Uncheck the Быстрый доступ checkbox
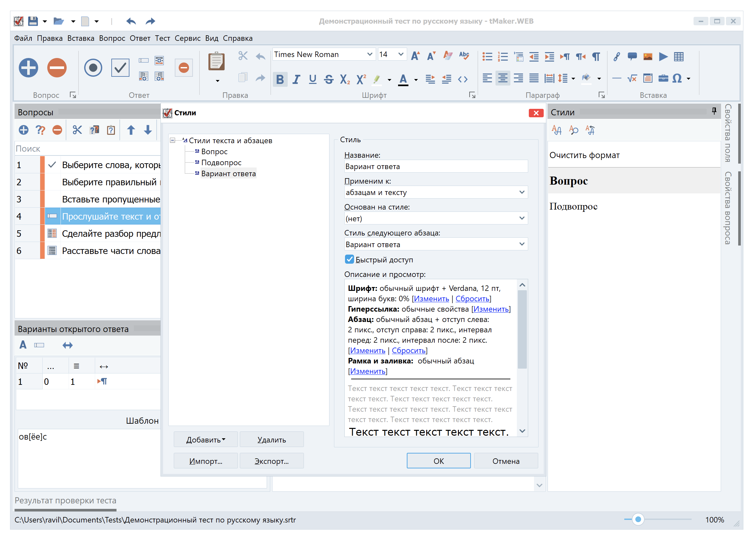 350,259
